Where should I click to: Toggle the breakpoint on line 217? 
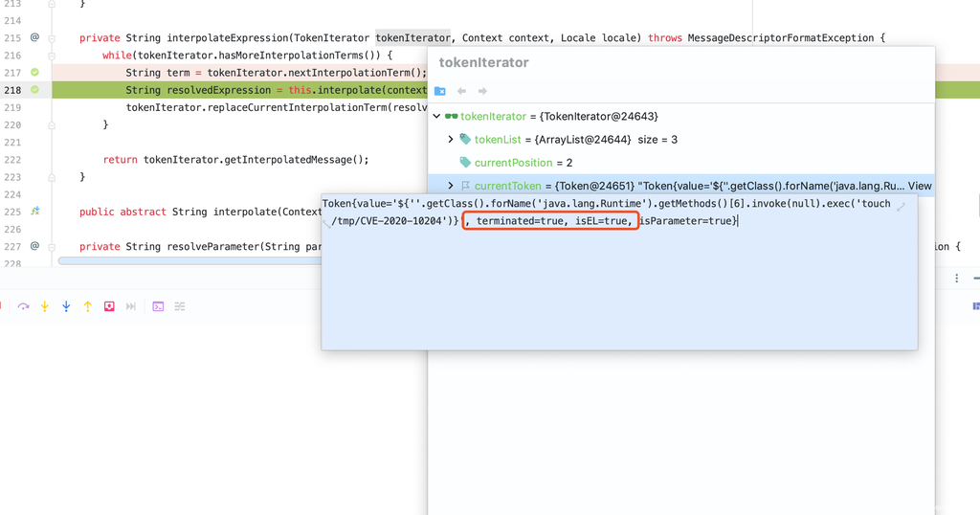pos(34,73)
